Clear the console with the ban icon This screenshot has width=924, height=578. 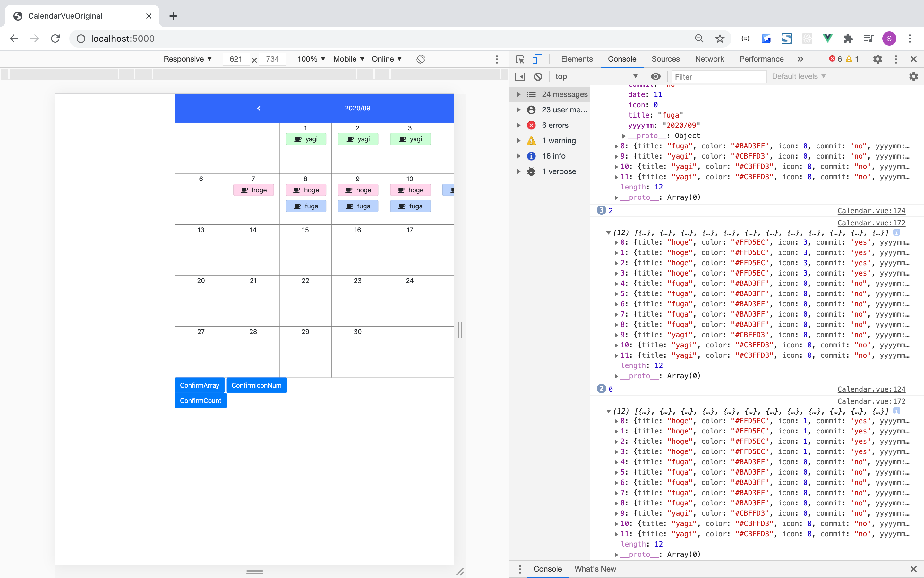538,76
